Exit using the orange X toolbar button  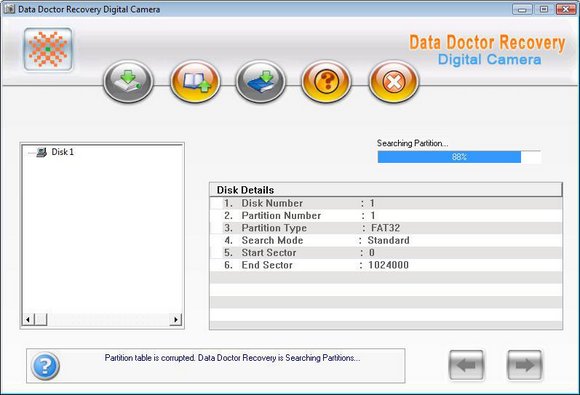click(394, 81)
